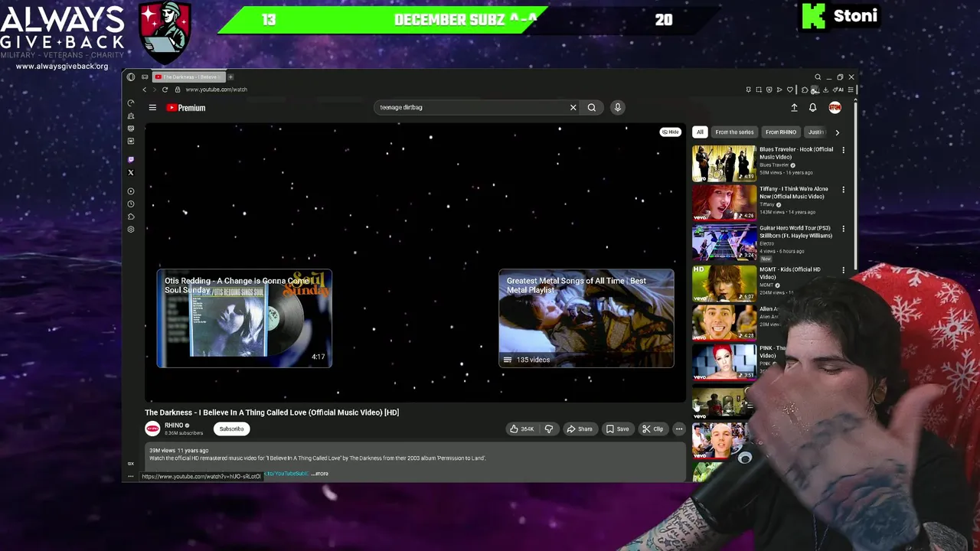Open browser settings gear in sidebar
This screenshot has height=551, width=980.
[131, 229]
